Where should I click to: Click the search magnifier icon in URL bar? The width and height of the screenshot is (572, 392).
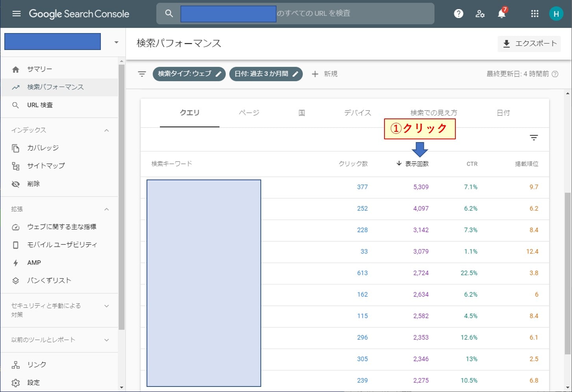coord(169,13)
